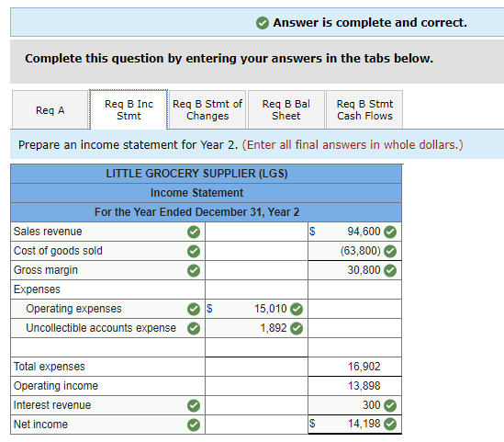Open the Req A tab
The image size is (504, 442).
[x=50, y=110]
